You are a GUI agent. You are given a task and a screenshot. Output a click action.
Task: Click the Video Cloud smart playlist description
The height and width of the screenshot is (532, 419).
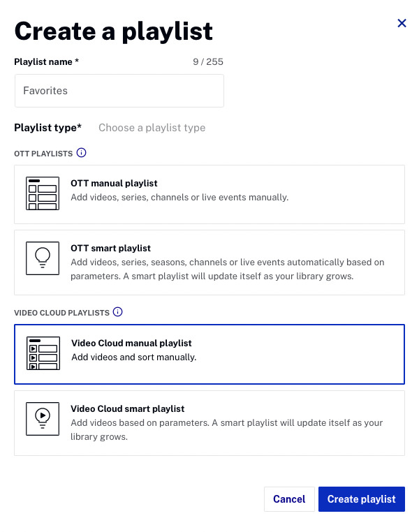point(227,429)
